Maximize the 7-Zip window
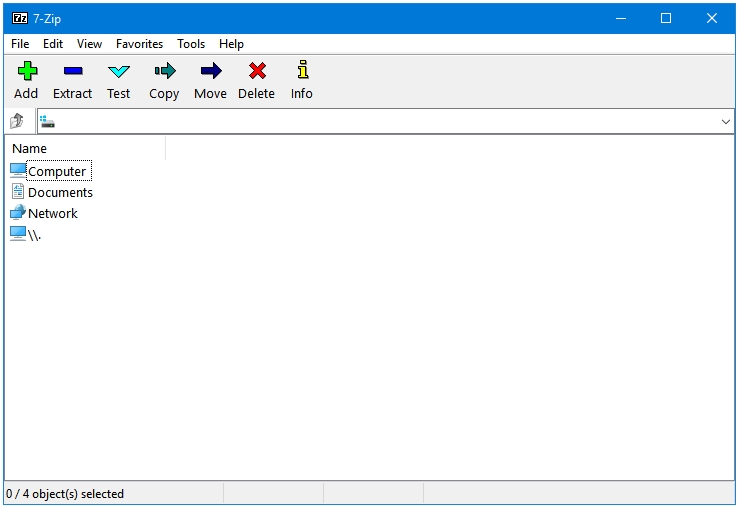 pyautogui.click(x=666, y=18)
